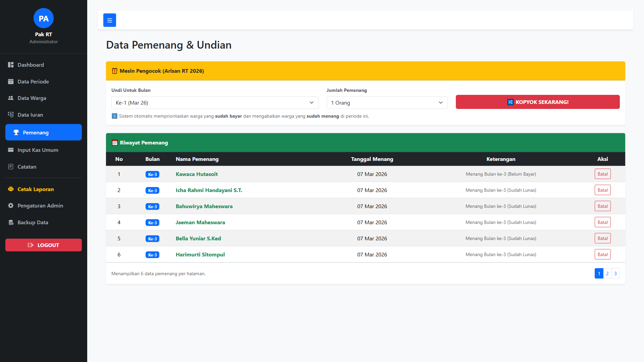The height and width of the screenshot is (362, 644).
Task: Open winner name Bella Yuniar S.Ked
Action: point(198,238)
